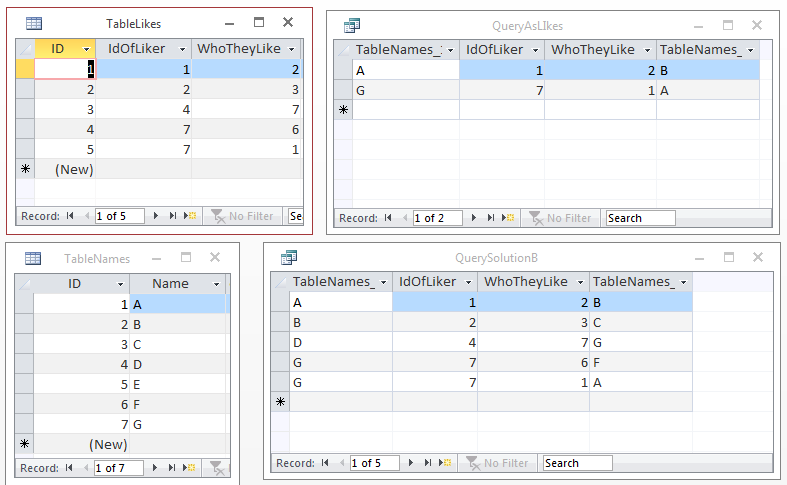Click the TableNames datasheet window icon
This screenshot has height=485, width=787.
click(x=33, y=258)
